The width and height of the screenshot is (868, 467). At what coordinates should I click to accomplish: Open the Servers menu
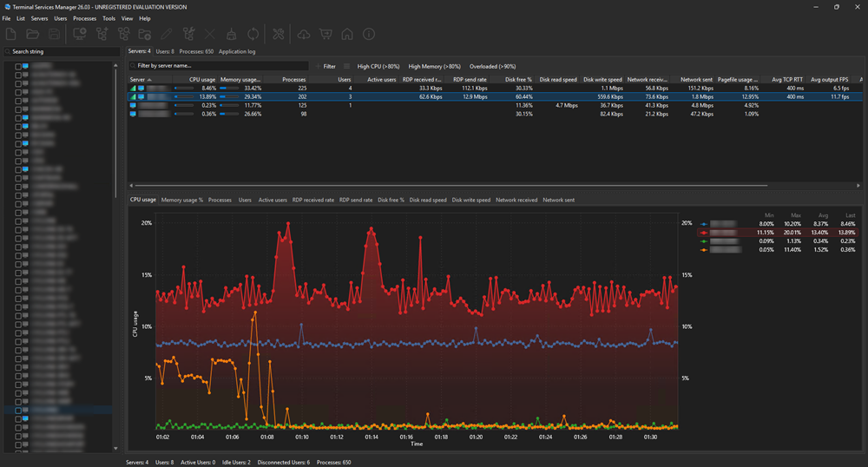(39, 18)
